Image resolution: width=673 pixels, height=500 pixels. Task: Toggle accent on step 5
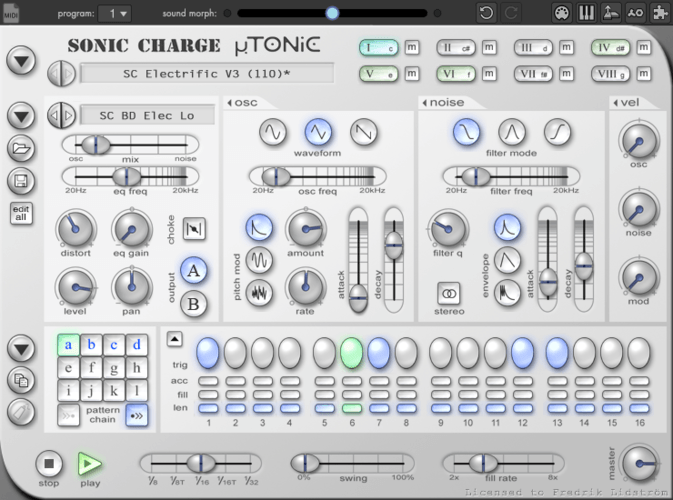coord(324,381)
